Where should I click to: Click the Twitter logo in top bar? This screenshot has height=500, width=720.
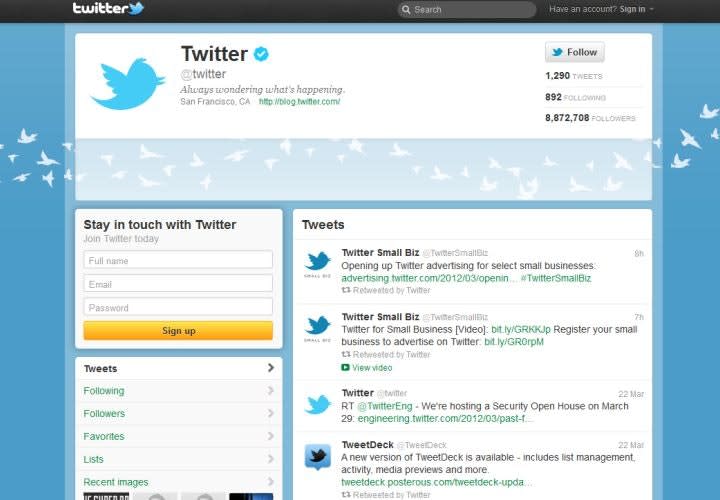pyautogui.click(x=108, y=9)
